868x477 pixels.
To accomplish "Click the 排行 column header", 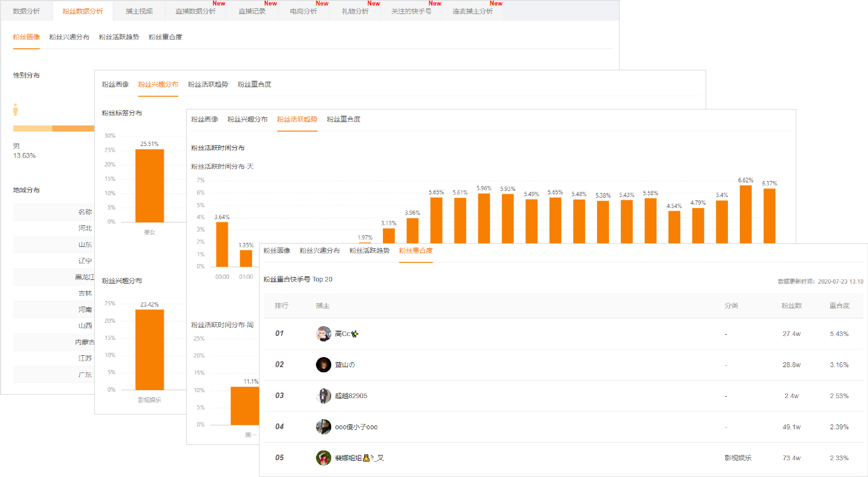I will coord(281,305).
